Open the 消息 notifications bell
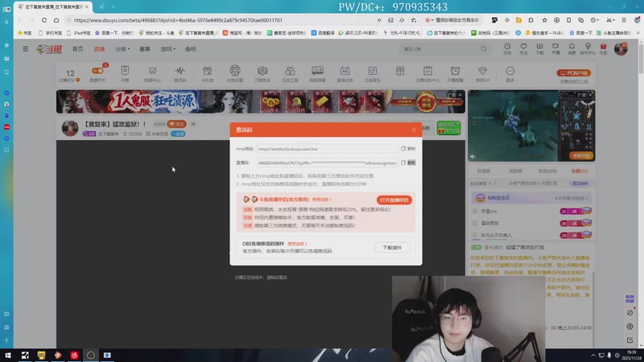 [x=572, y=48]
